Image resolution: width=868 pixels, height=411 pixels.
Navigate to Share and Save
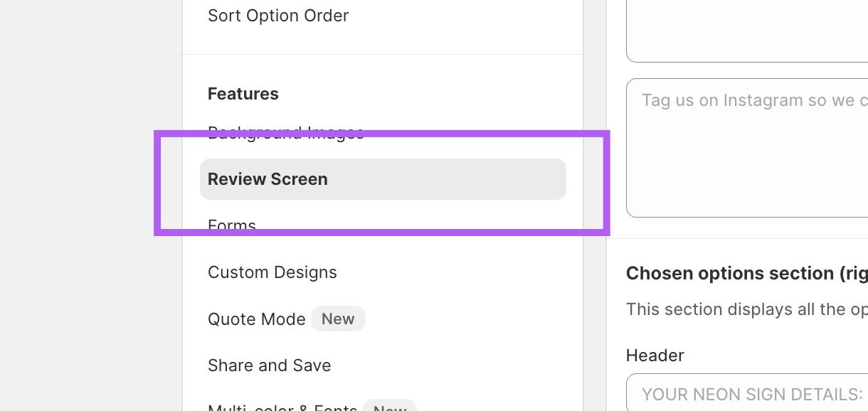[269, 365]
